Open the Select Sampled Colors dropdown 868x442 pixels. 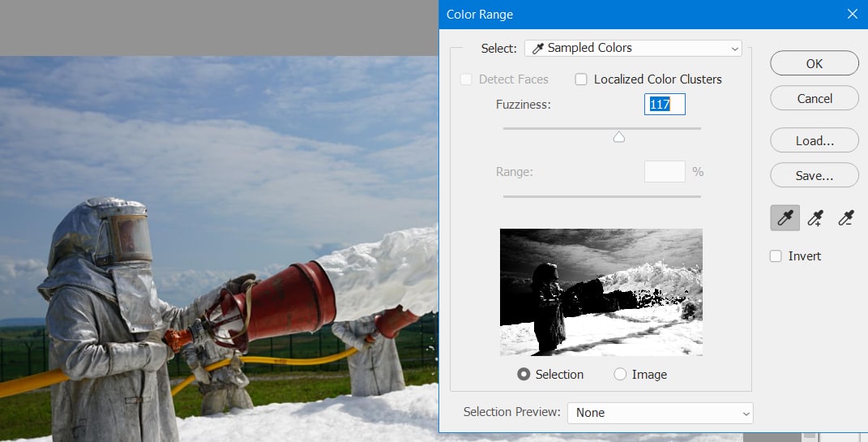pos(633,48)
